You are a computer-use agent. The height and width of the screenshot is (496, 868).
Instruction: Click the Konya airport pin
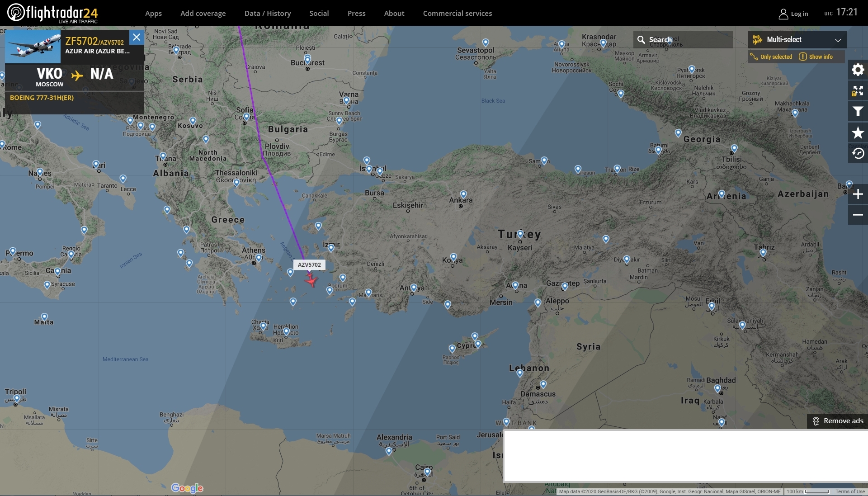pyautogui.click(x=453, y=258)
